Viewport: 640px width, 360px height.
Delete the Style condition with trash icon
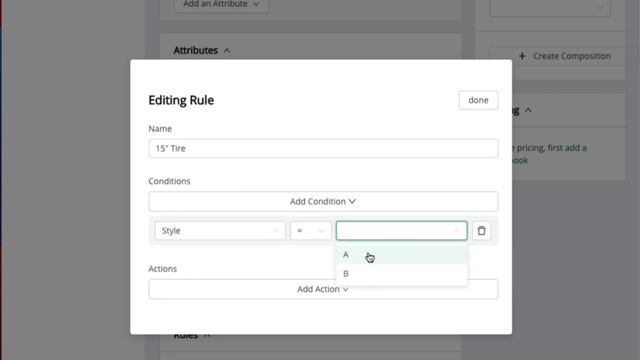coord(481,231)
